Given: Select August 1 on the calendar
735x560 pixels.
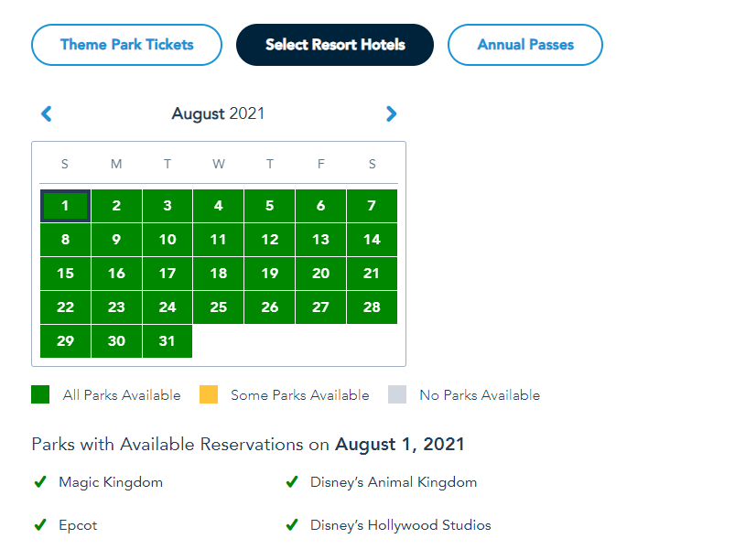Looking at the screenshot, I should (65, 206).
